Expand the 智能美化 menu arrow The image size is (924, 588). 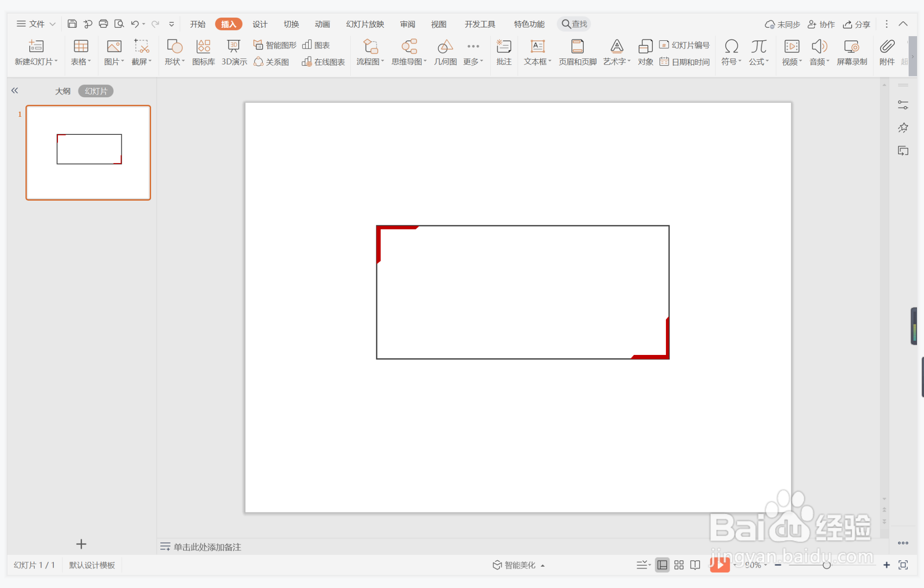(543, 565)
